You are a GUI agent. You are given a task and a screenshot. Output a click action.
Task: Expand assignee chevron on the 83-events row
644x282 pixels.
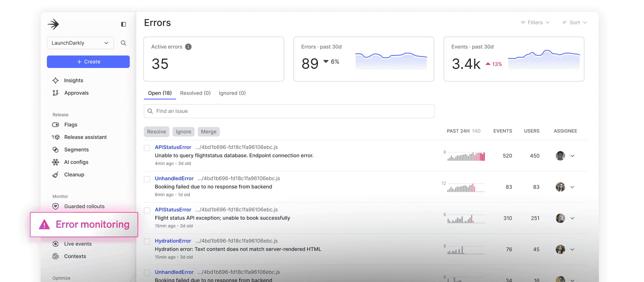tap(572, 187)
